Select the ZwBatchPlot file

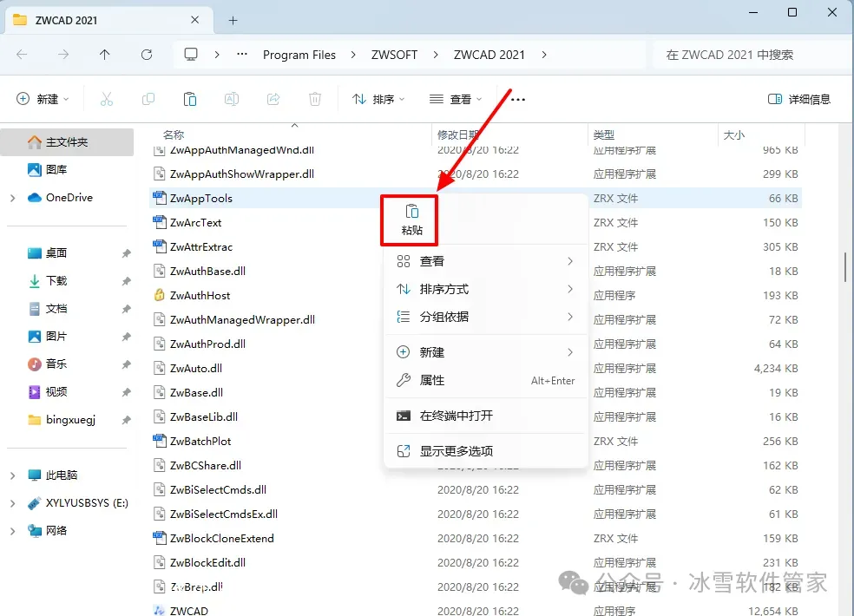200,441
